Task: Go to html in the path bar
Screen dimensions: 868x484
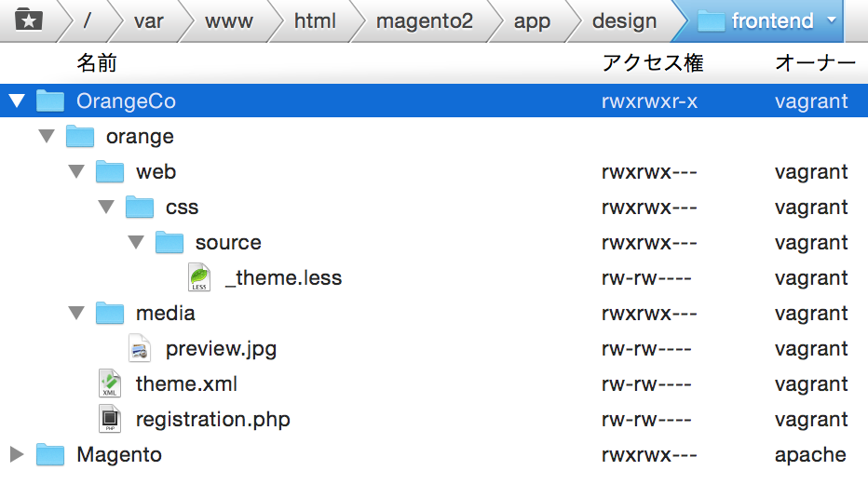Action: point(315,21)
